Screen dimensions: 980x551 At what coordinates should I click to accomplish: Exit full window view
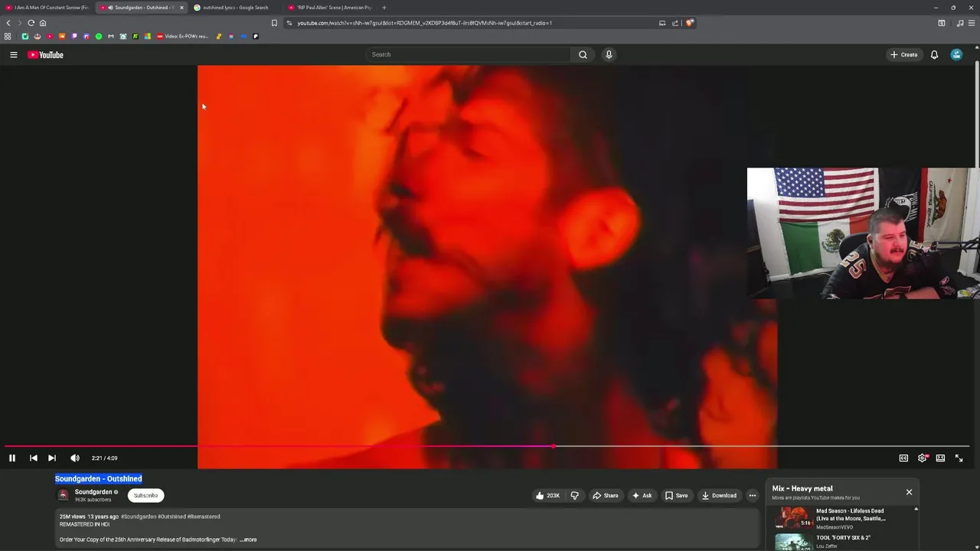pos(959,458)
